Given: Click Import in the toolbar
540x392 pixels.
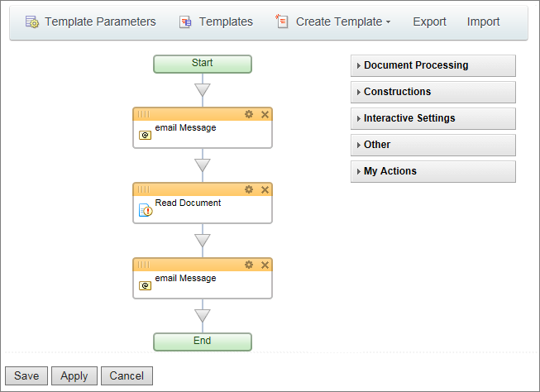Looking at the screenshot, I should tap(483, 22).
